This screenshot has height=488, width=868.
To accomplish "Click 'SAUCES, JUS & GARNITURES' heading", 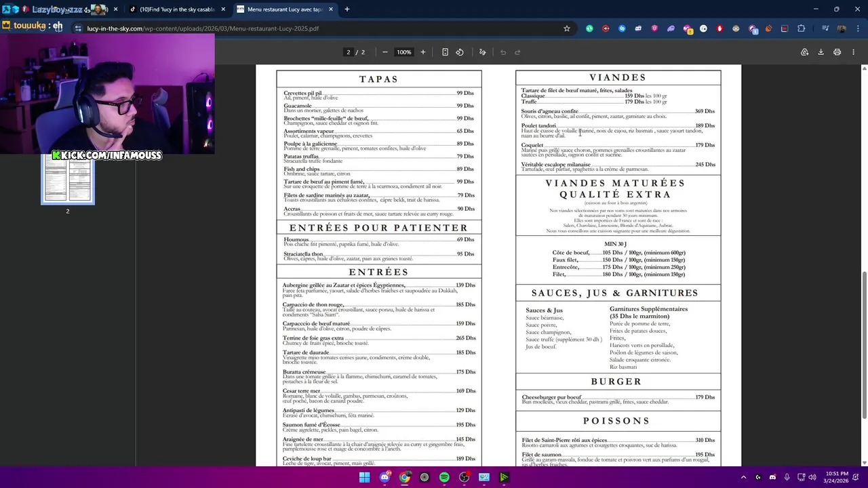I will point(615,293).
